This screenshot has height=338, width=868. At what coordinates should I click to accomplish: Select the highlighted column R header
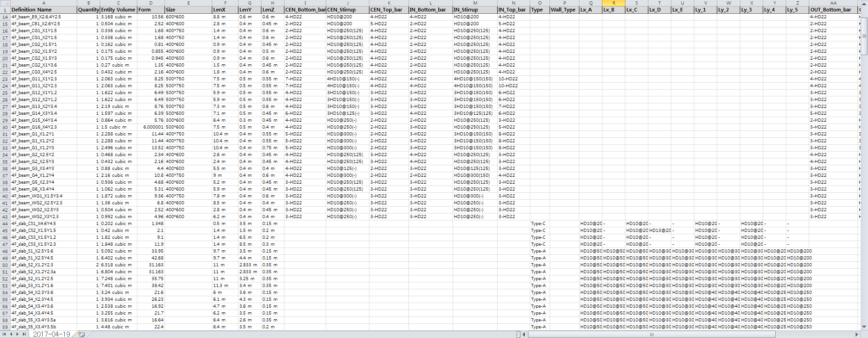pos(613,3)
